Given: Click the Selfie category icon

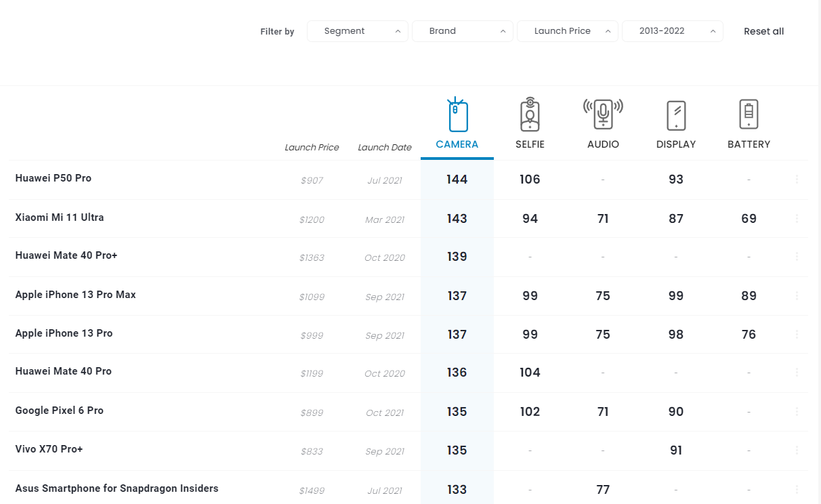Looking at the screenshot, I should click(530, 115).
